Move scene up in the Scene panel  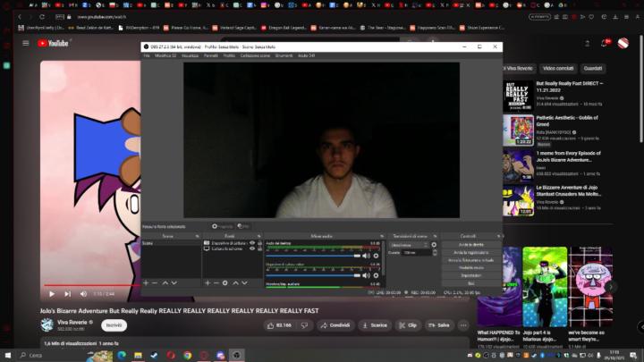pyautogui.click(x=165, y=282)
